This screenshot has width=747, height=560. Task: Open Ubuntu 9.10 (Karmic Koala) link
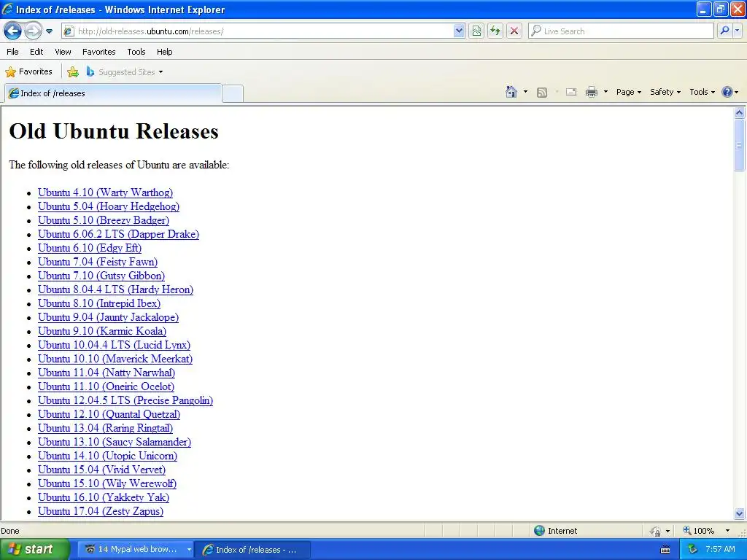(102, 331)
